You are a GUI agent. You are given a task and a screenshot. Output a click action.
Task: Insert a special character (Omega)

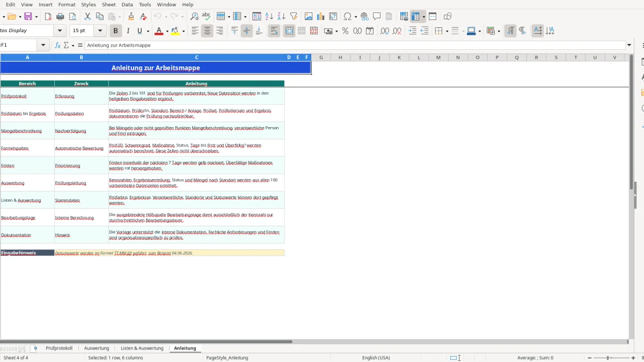pos(348,17)
